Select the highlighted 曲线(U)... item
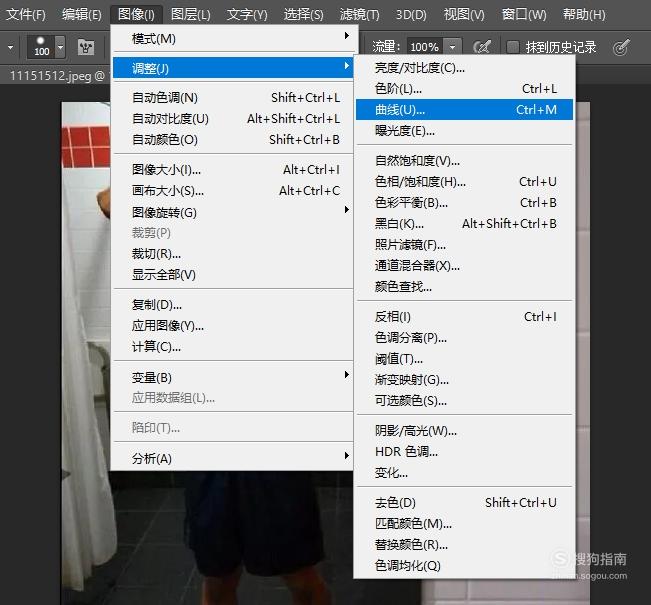The image size is (651, 605). 464,110
